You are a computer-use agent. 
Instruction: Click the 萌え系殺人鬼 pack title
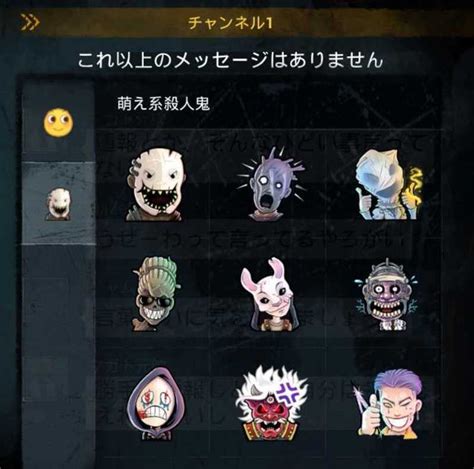(x=163, y=104)
